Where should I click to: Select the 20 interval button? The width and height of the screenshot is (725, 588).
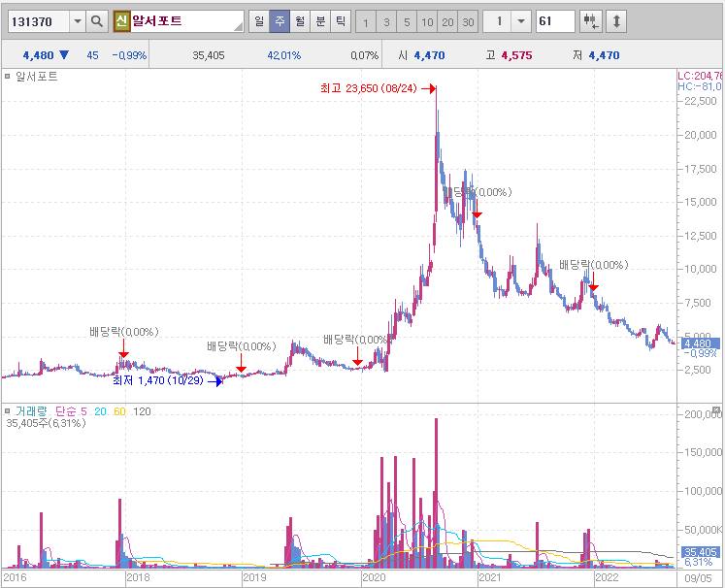[x=447, y=21]
